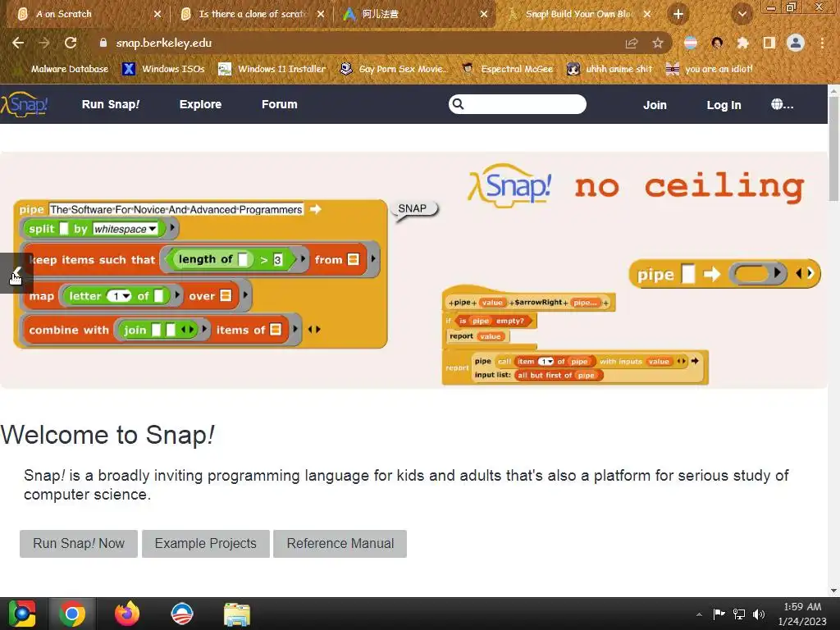Screen dimensions: 840x630
Task: Show hidden tray icons arrow
Action: pyautogui.click(x=699, y=614)
